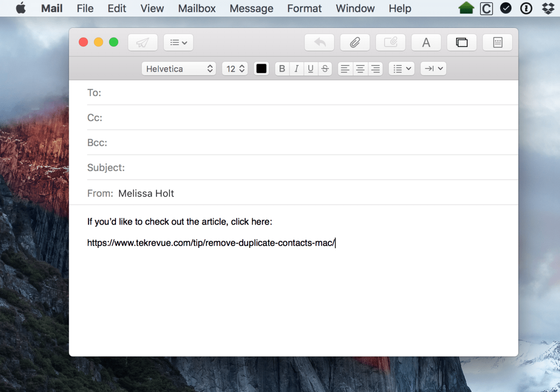Toggle the format bar with the A button
This screenshot has height=392, width=560.
pos(426,42)
